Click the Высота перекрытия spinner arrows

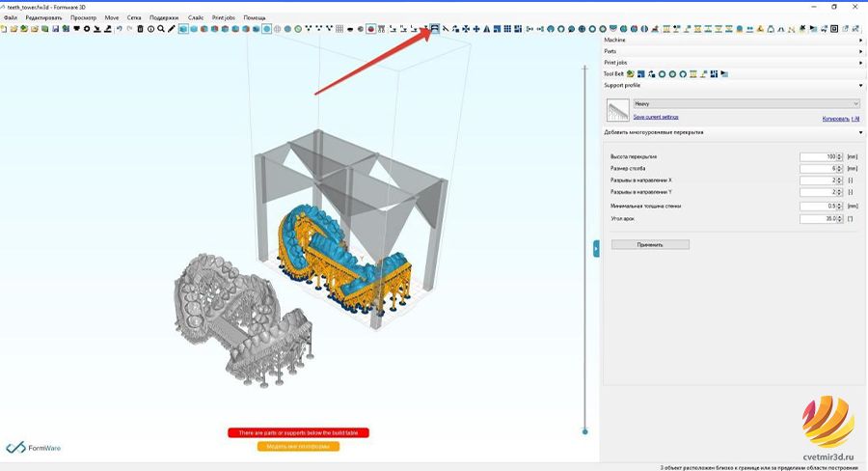[839, 156]
